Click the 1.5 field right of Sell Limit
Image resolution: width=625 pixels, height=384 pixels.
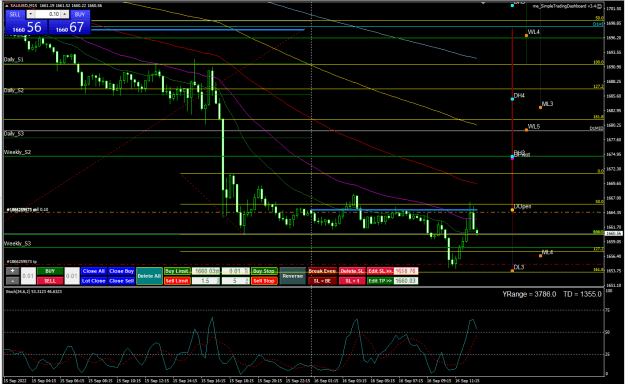click(x=206, y=281)
